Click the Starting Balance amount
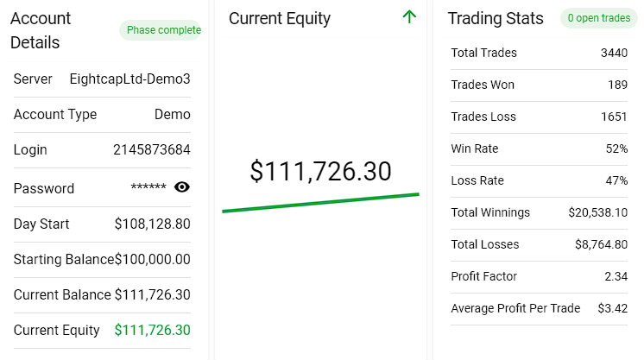 (x=153, y=259)
